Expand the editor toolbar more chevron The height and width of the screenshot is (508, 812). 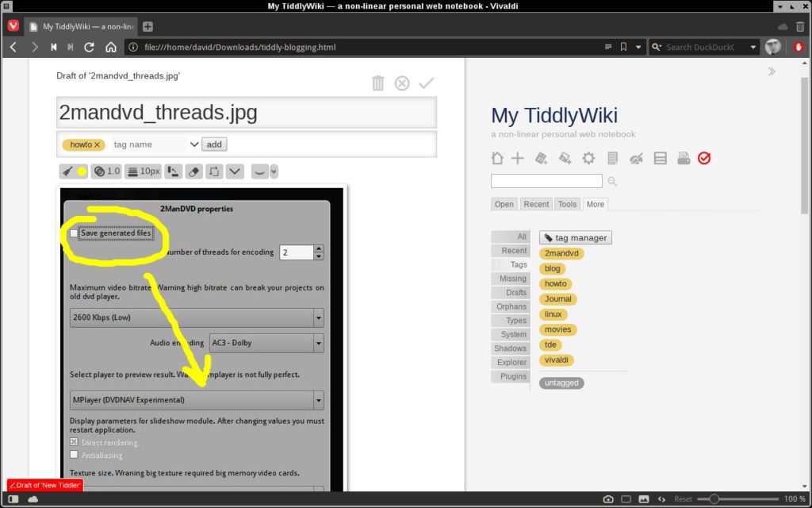[x=235, y=171]
